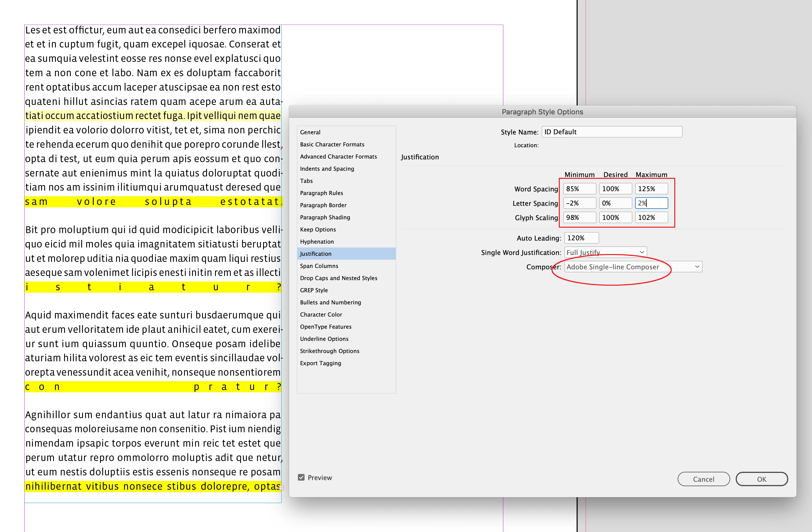Open the Composer dropdown
This screenshot has width=812, height=532.
[x=633, y=267]
